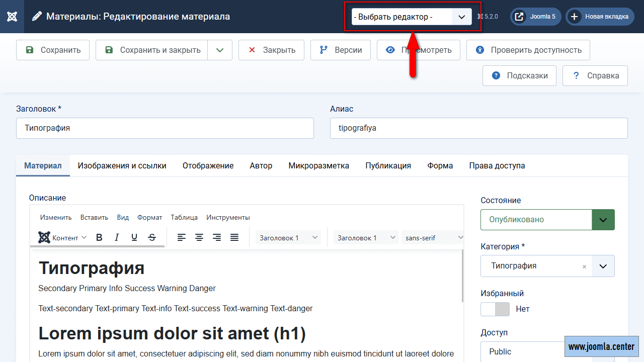Click the Сохранить button
Image resolution: width=644 pixels, height=362 pixels.
pyautogui.click(x=53, y=50)
